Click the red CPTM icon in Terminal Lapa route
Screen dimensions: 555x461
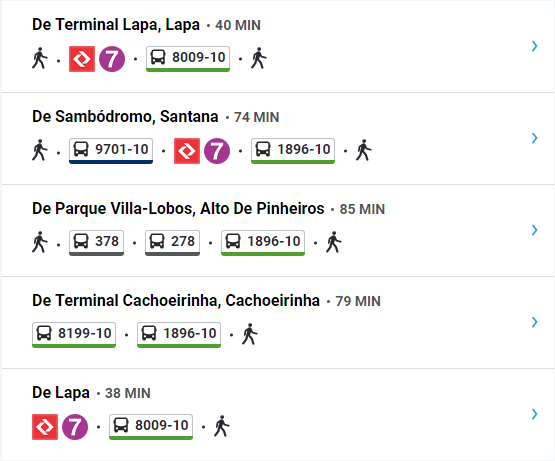click(x=82, y=59)
